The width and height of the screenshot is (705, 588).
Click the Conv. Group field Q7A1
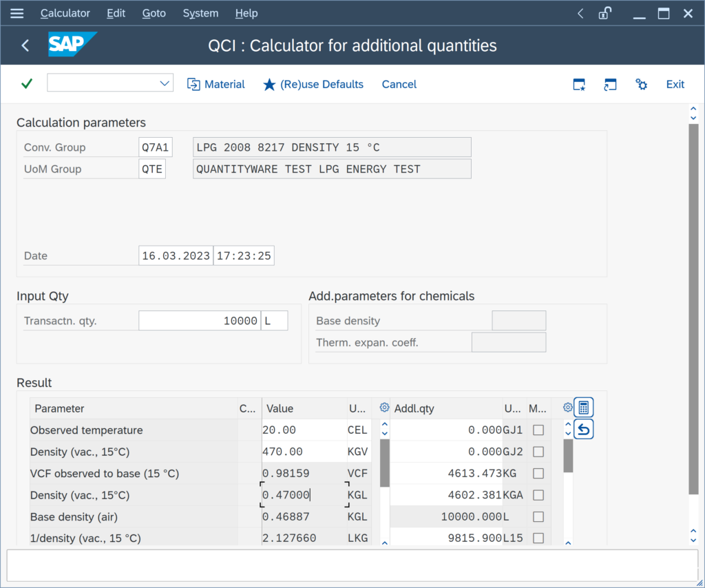point(155,147)
